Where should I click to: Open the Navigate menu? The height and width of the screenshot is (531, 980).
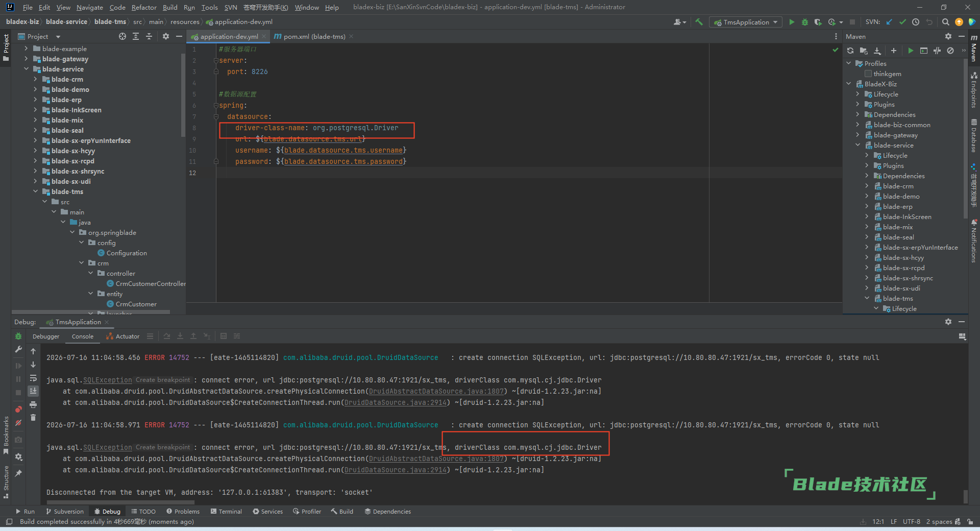tap(90, 7)
